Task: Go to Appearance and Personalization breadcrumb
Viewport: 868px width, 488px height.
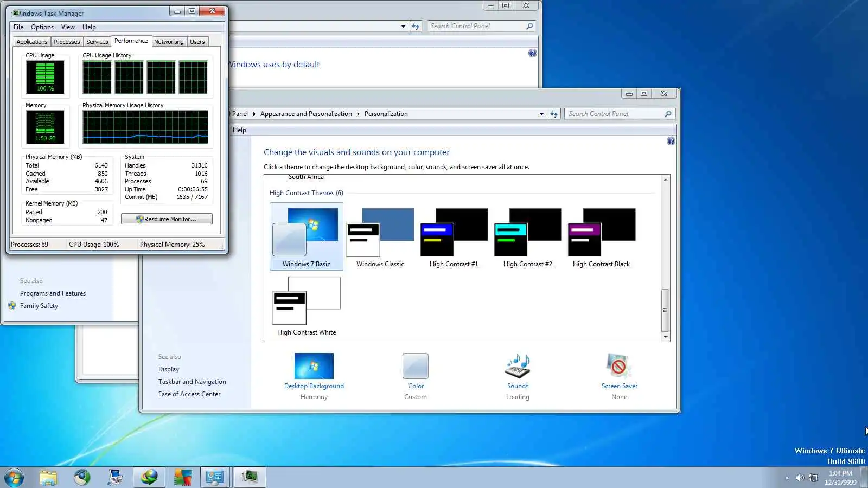Action: [x=306, y=114]
